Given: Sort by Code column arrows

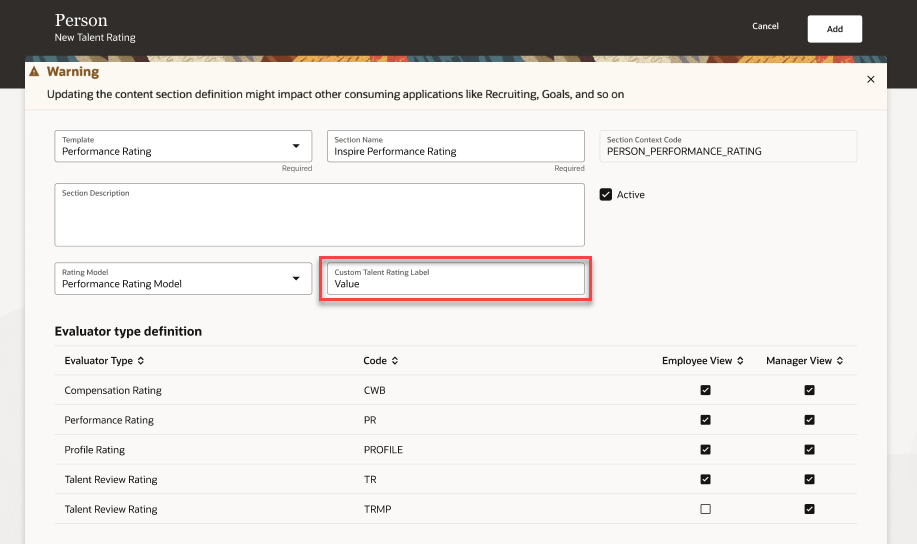Looking at the screenshot, I should coord(395,361).
